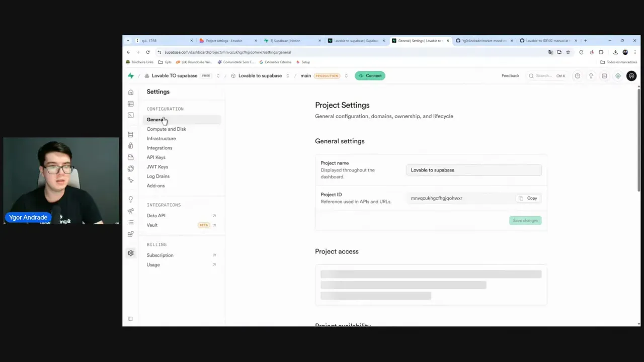Open the user account avatar menu

(x=631, y=76)
